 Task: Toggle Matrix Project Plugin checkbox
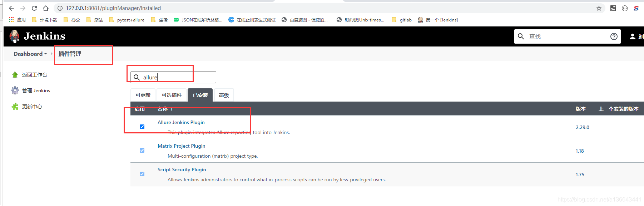tap(142, 150)
